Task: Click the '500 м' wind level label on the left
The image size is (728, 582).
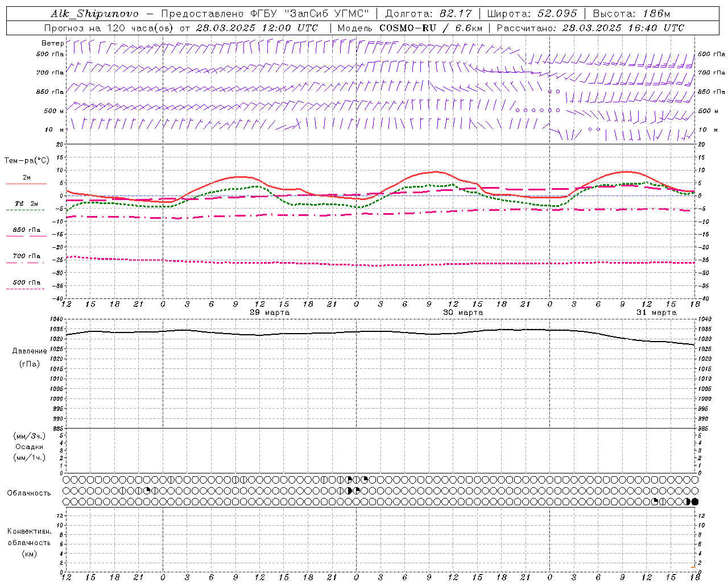Action: click(x=54, y=111)
